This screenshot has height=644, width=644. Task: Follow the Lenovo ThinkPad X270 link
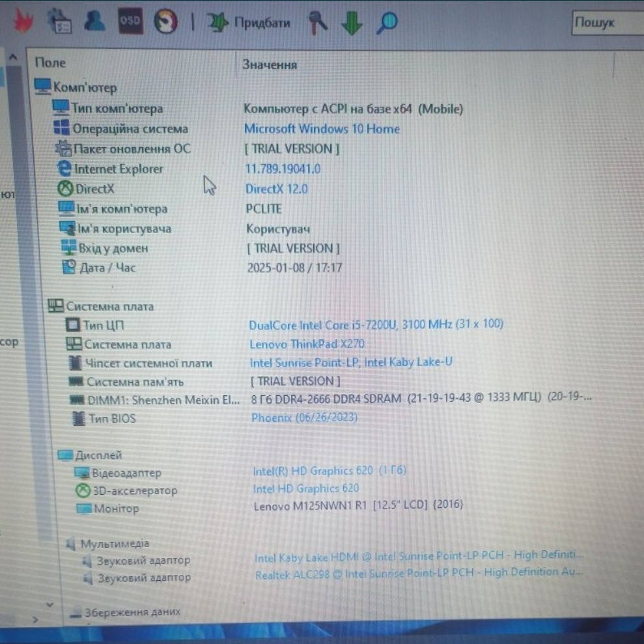click(x=307, y=344)
